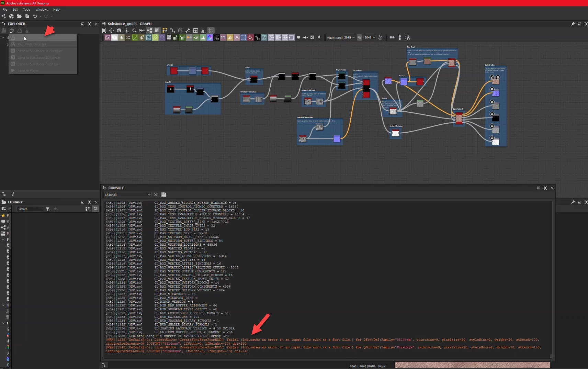Add a pin node from toolbar

(x=319, y=37)
